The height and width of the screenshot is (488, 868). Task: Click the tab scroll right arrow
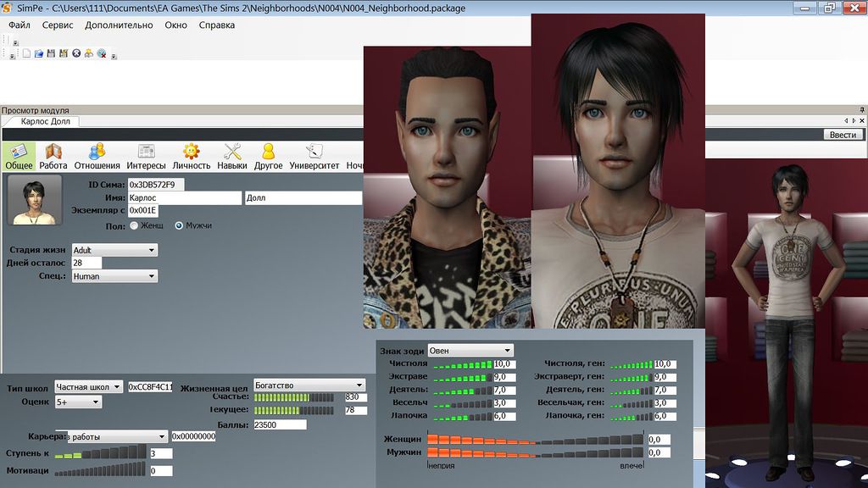854,120
